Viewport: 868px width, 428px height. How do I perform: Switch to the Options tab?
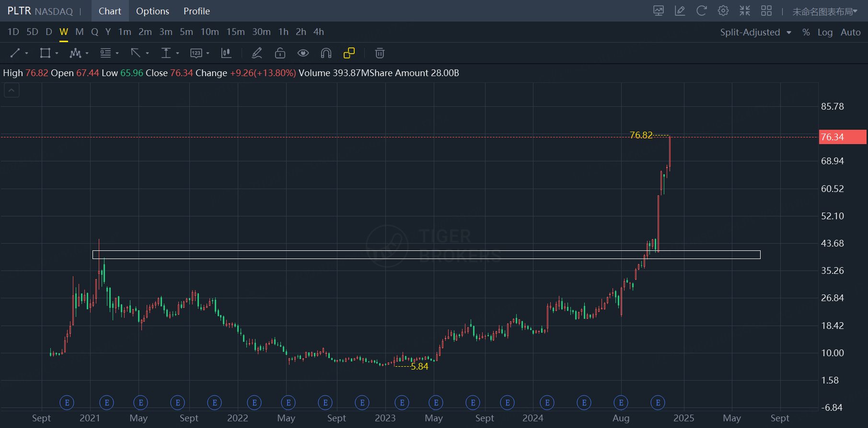click(x=152, y=11)
